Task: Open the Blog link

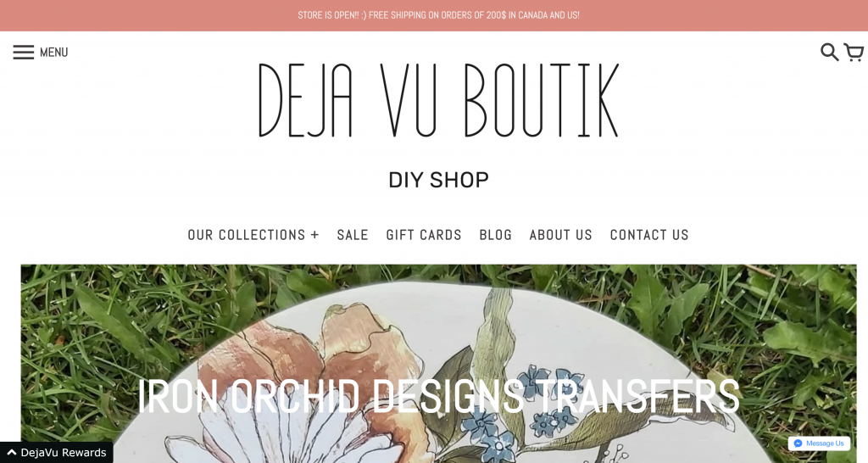Action: [495, 235]
